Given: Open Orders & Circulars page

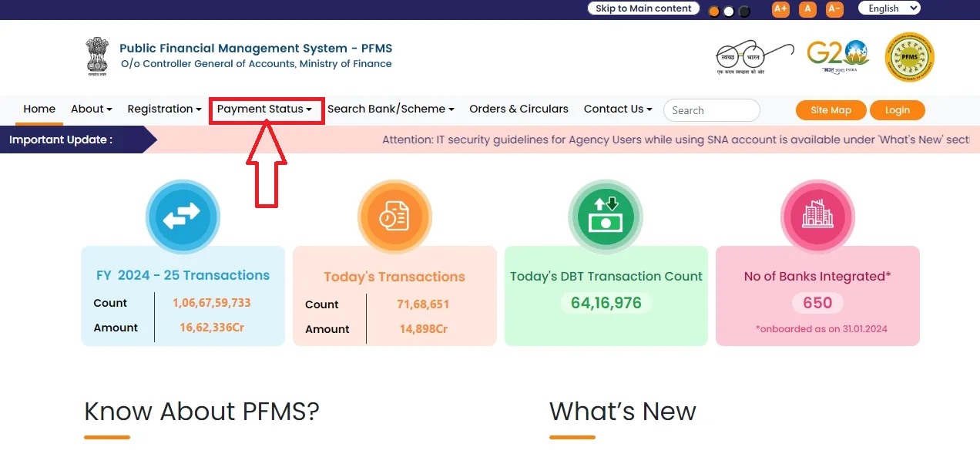Looking at the screenshot, I should click(519, 109).
